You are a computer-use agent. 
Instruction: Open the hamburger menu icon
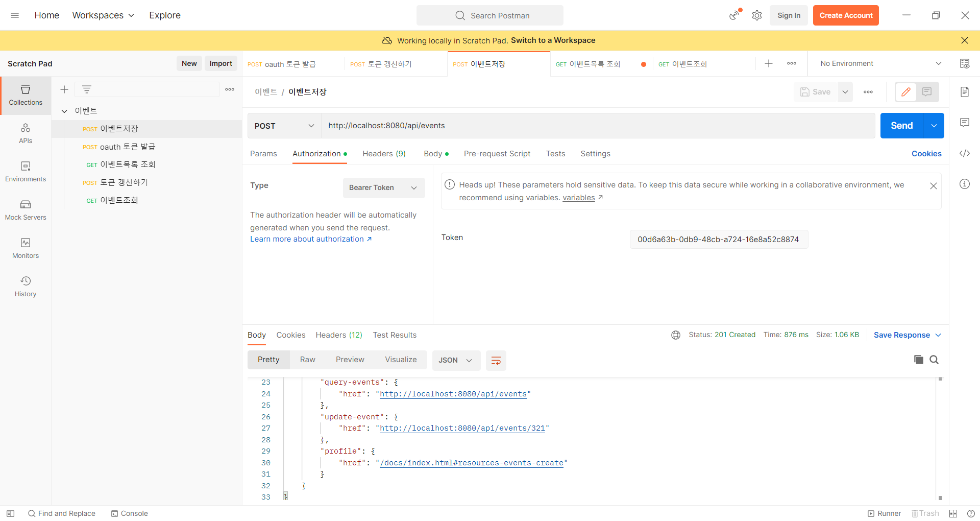click(15, 15)
